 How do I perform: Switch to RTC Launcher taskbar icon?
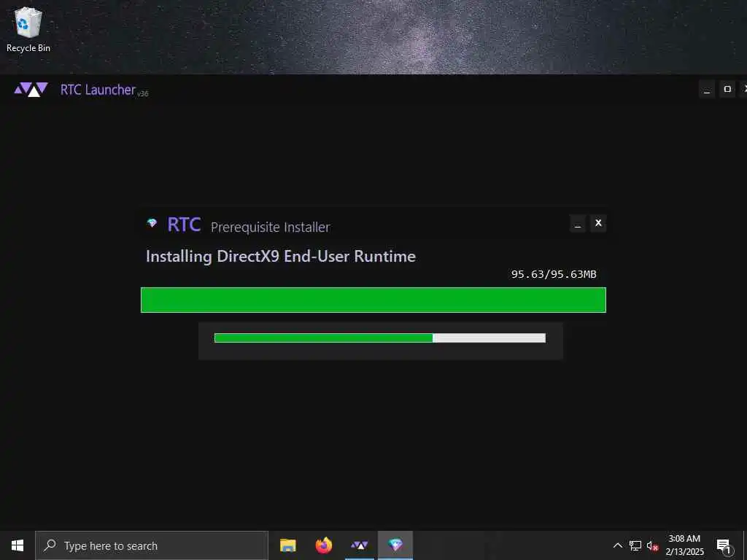[x=359, y=545]
